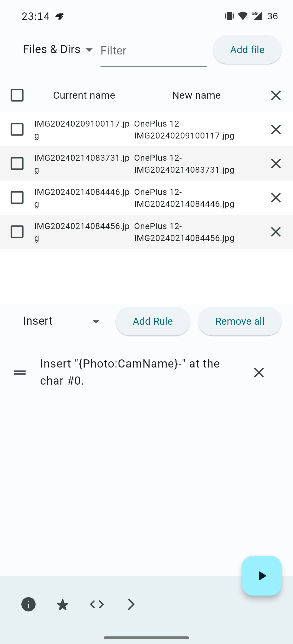The height and width of the screenshot is (644, 293).
Task: Click the Remove all button
Action: (x=240, y=321)
